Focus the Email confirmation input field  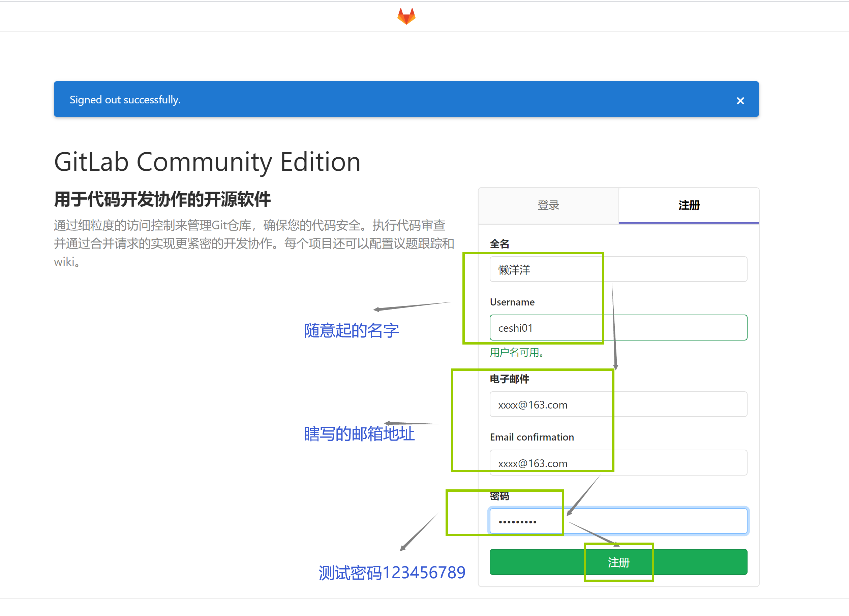pos(618,463)
